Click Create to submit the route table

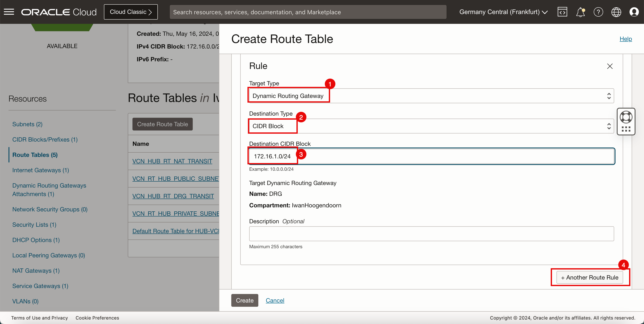pyautogui.click(x=244, y=300)
